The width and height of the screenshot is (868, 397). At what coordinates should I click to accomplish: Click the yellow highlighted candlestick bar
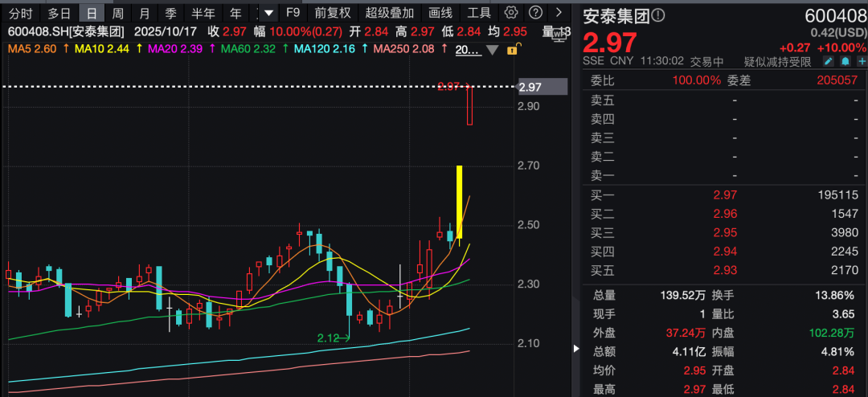459,203
